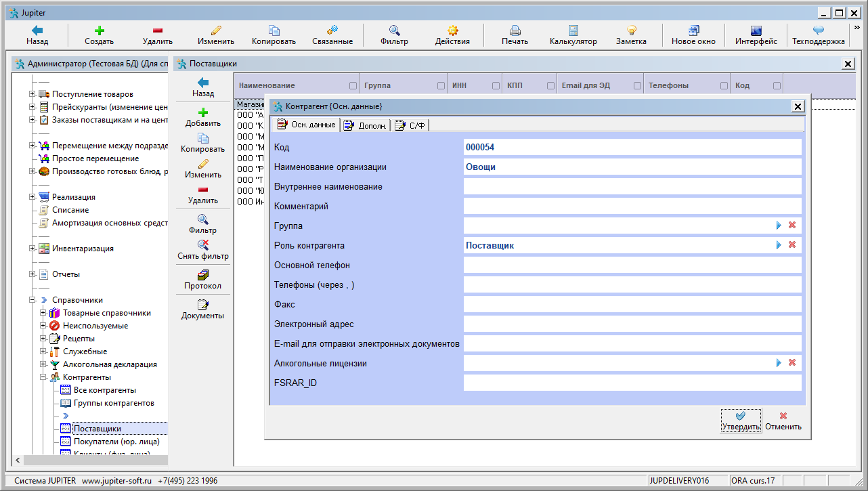The image size is (868, 491).
Task: Toggle the Группа column checkbox
Action: pos(441,86)
